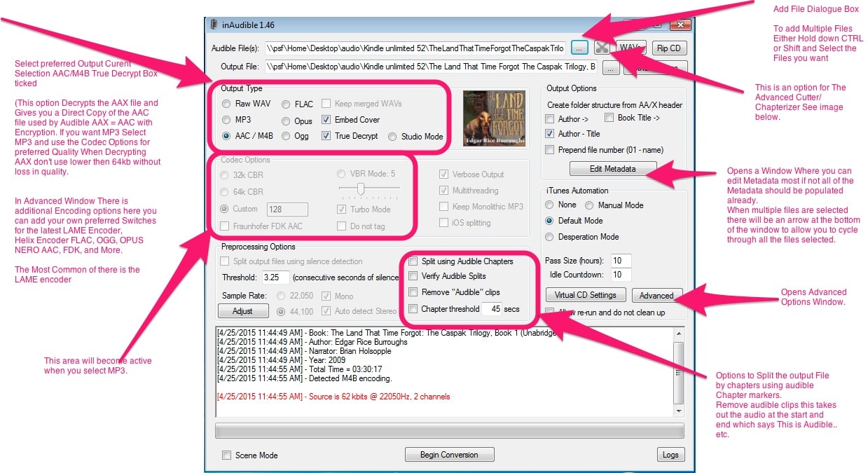Enable Prepend file number option
868x473 pixels.
pyautogui.click(x=550, y=150)
